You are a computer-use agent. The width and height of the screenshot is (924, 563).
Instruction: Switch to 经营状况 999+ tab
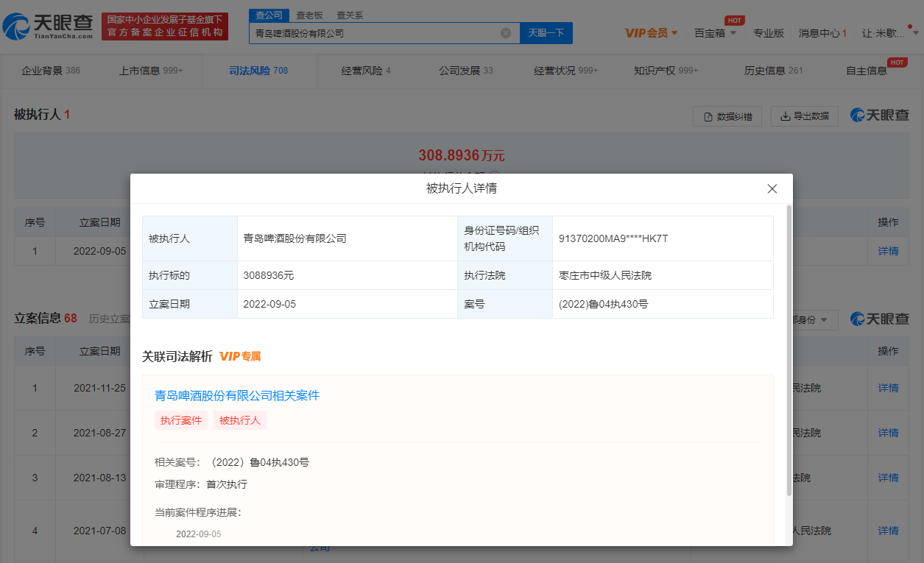click(566, 71)
